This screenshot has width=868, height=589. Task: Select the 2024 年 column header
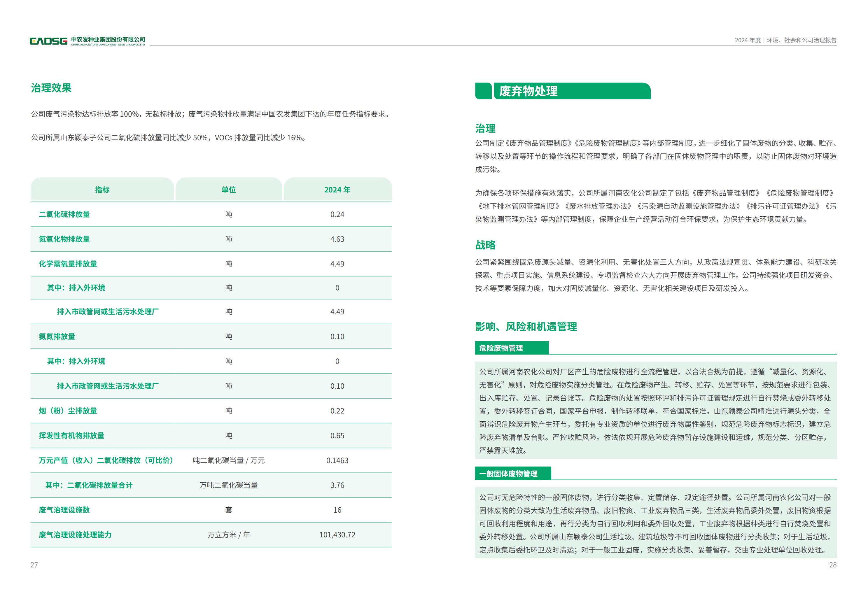pos(338,190)
